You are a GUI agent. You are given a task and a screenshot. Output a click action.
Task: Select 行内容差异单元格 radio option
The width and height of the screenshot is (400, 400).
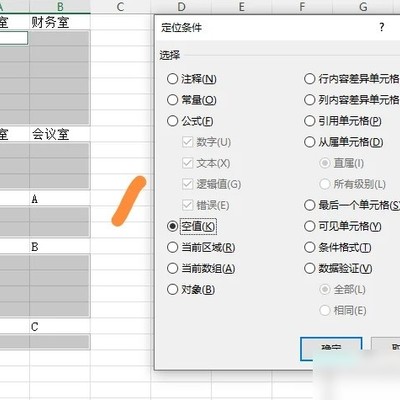(310, 79)
